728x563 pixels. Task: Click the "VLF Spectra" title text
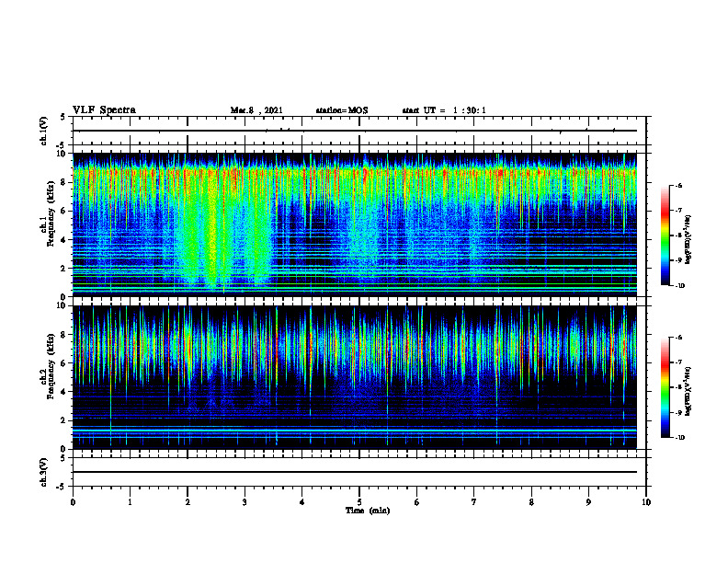pos(104,110)
